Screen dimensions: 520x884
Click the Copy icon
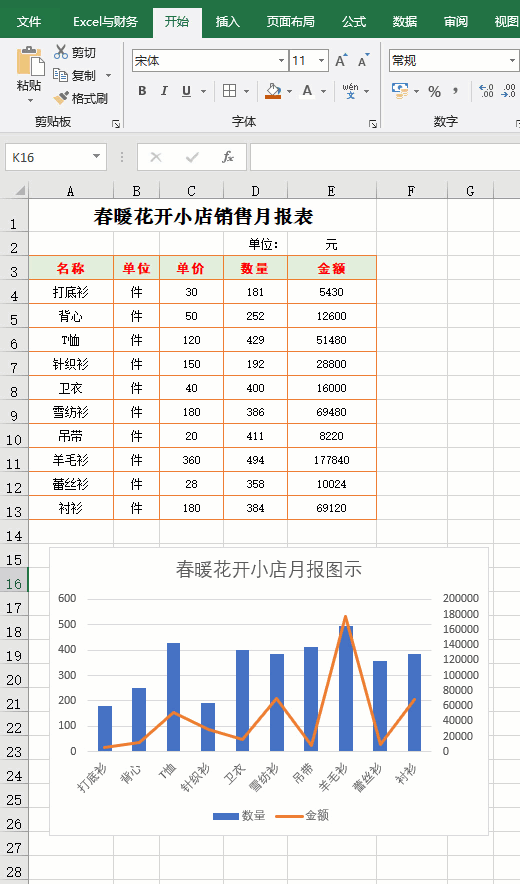tap(60, 75)
